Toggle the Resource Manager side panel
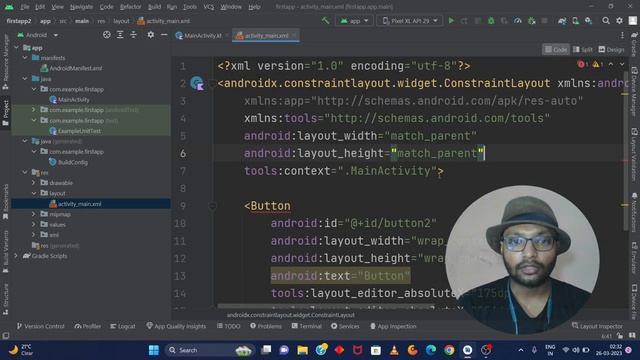The width and height of the screenshot is (640, 360). tap(5, 62)
